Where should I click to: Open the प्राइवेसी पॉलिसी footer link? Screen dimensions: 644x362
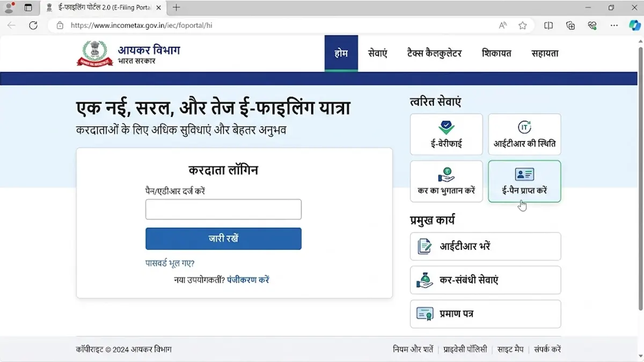coord(465,349)
